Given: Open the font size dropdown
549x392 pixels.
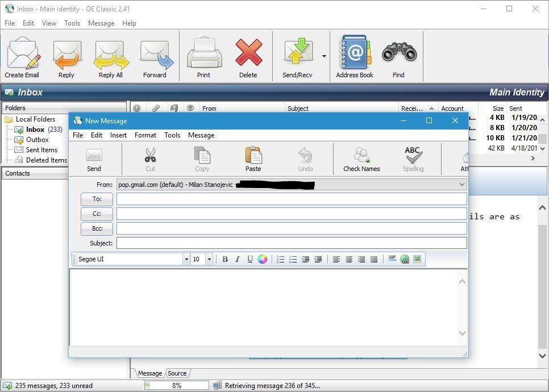Looking at the screenshot, I should tap(209, 260).
